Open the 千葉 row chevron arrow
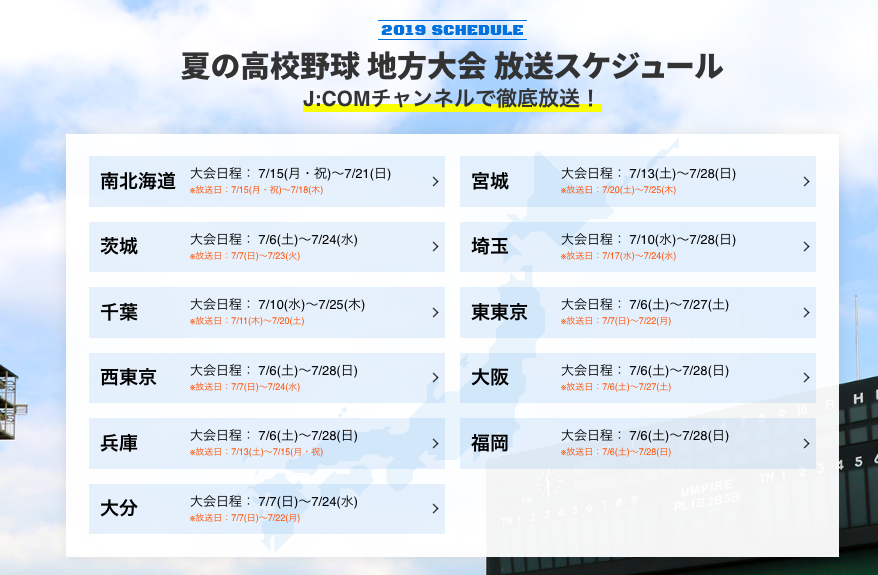Image resolution: width=878 pixels, height=575 pixels. 435,312
